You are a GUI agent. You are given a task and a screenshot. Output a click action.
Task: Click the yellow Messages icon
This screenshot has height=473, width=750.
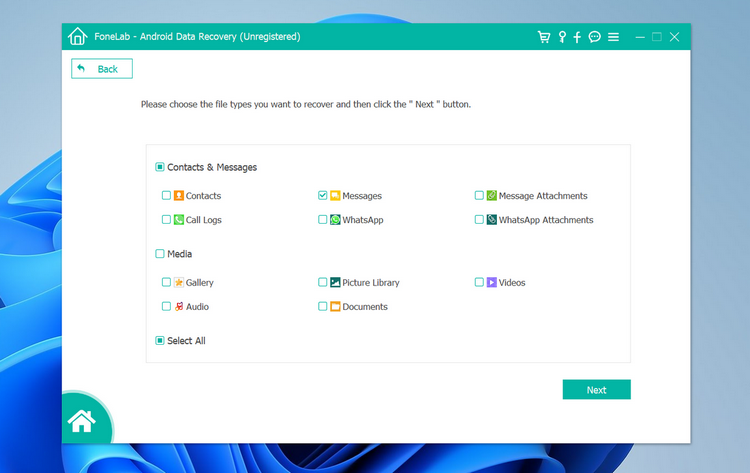point(335,196)
